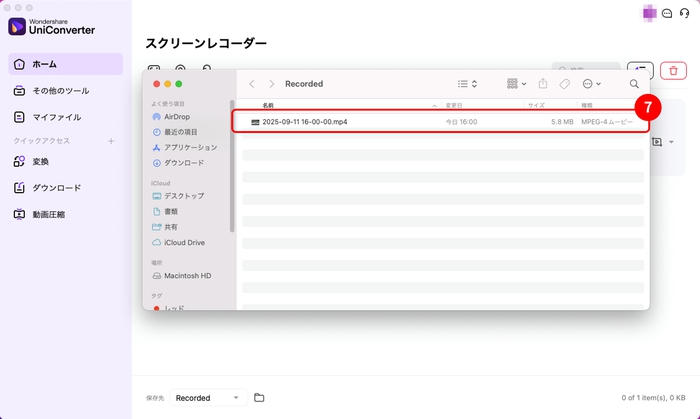Expand the Finder grouping options dropdown
700x419 pixels.
click(x=517, y=84)
